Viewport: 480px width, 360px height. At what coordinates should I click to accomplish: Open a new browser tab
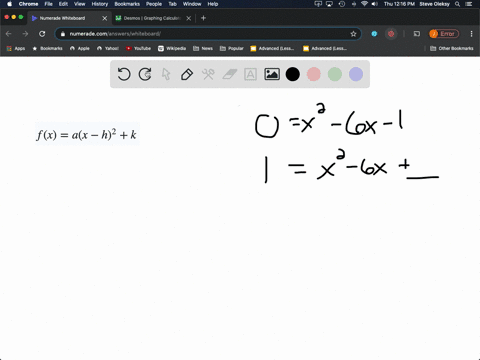pyautogui.click(x=203, y=18)
